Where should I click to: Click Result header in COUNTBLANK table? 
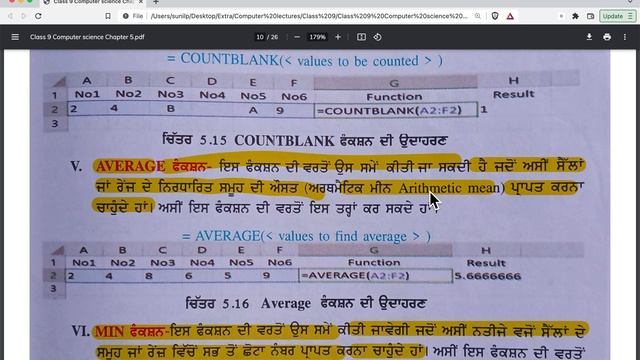point(513,94)
